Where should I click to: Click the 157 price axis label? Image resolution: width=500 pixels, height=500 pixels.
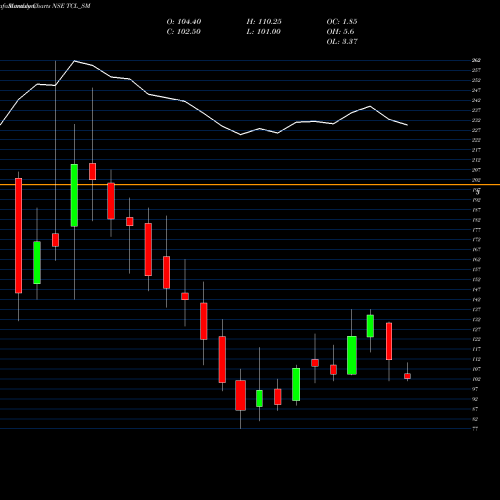(476, 269)
